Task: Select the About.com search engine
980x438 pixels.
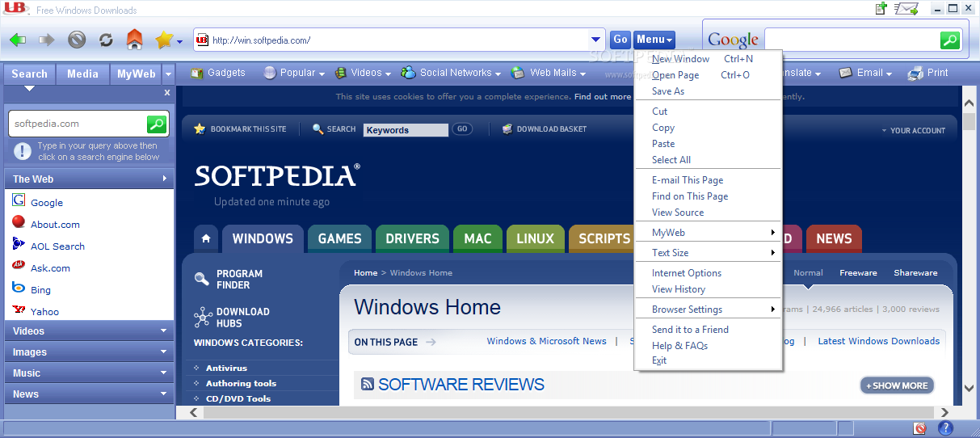Action: pyautogui.click(x=55, y=225)
